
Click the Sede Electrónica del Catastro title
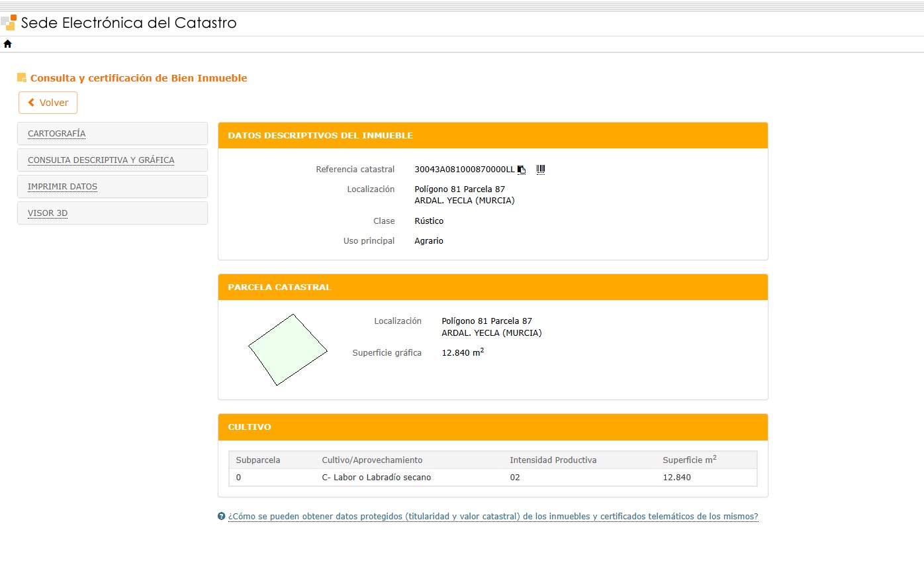128,23
